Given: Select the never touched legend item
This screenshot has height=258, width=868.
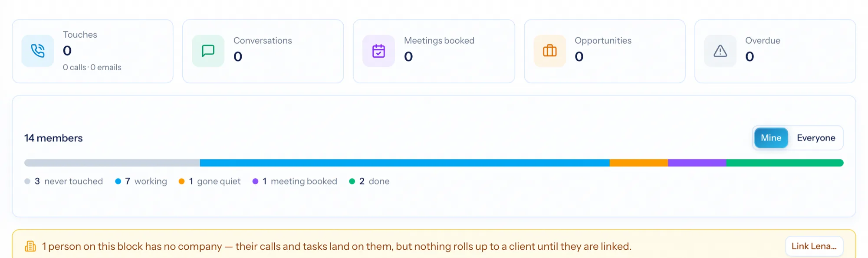Looking at the screenshot, I should (64, 181).
